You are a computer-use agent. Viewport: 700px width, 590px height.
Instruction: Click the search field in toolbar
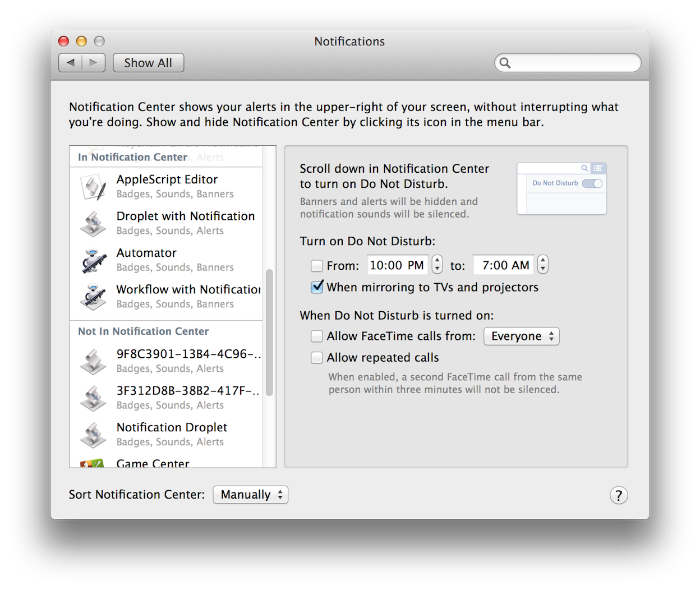573,63
